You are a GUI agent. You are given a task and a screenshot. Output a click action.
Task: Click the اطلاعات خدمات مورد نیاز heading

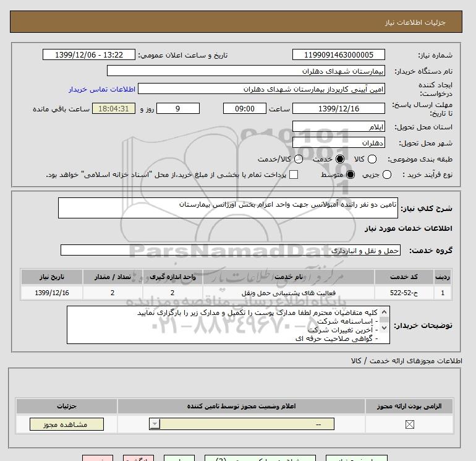[x=408, y=228]
